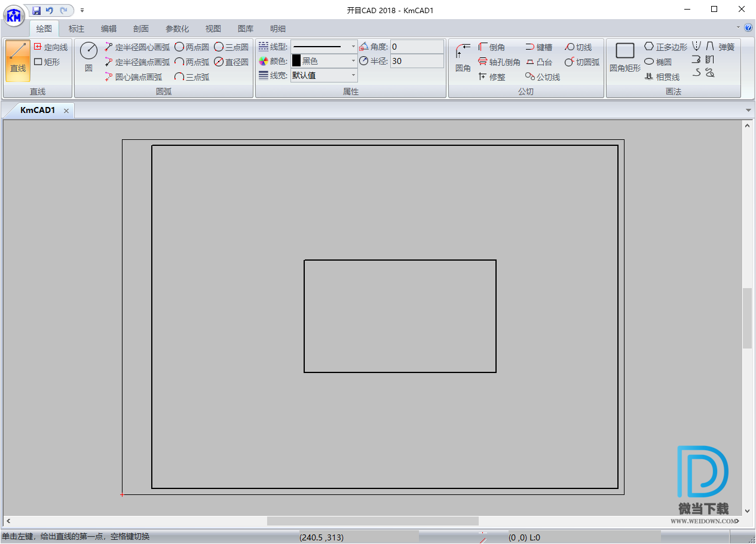The height and width of the screenshot is (544, 756).
Task: Select the 矩形 rectangle tool
Action: tap(47, 62)
